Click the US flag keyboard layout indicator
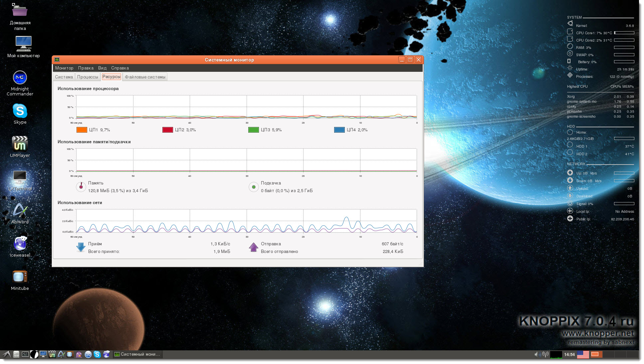The image size is (644, 364). pos(583,354)
